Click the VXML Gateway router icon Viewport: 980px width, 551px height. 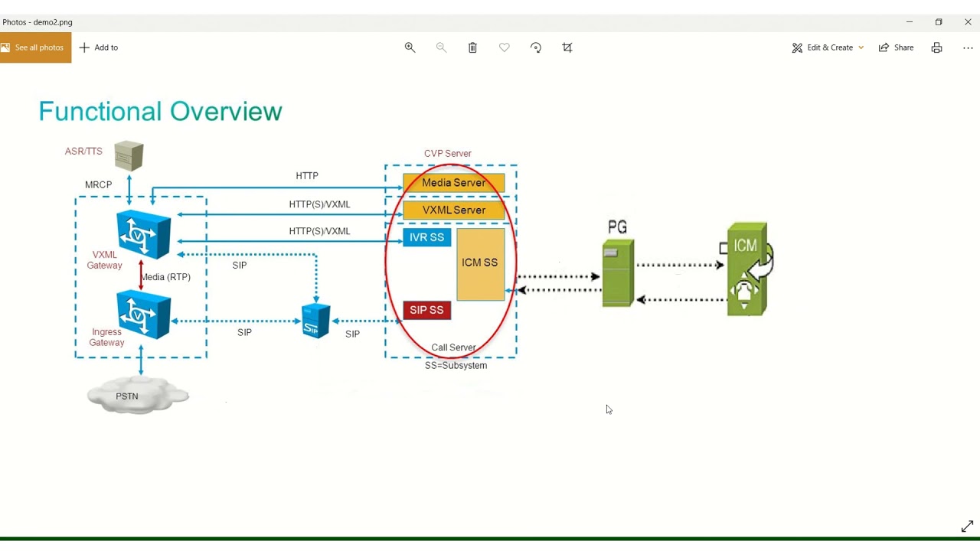pyautogui.click(x=144, y=234)
